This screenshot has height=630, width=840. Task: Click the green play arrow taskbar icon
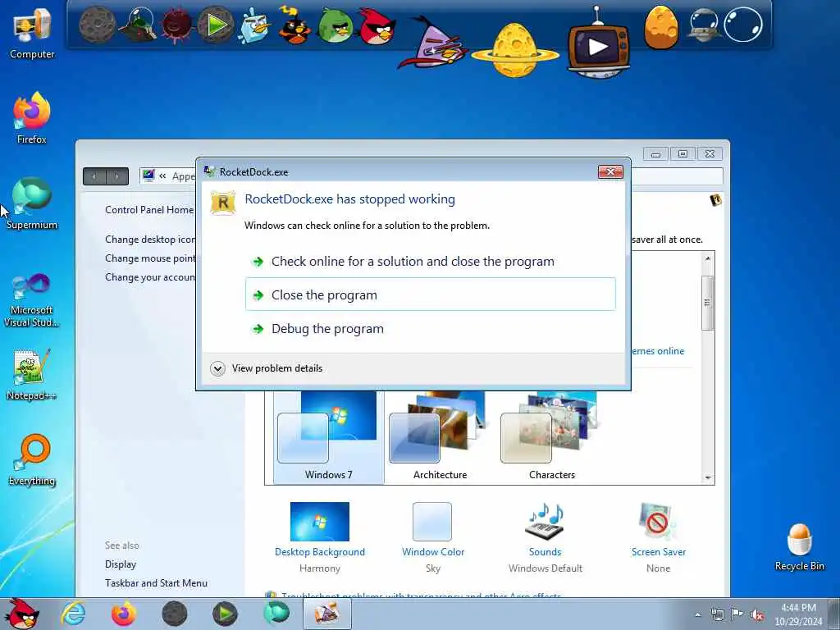pyautogui.click(x=225, y=614)
